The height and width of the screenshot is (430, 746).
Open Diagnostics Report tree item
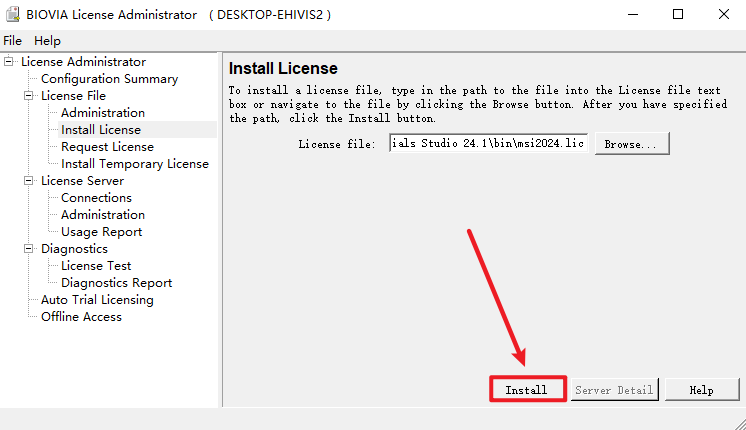click(x=116, y=283)
